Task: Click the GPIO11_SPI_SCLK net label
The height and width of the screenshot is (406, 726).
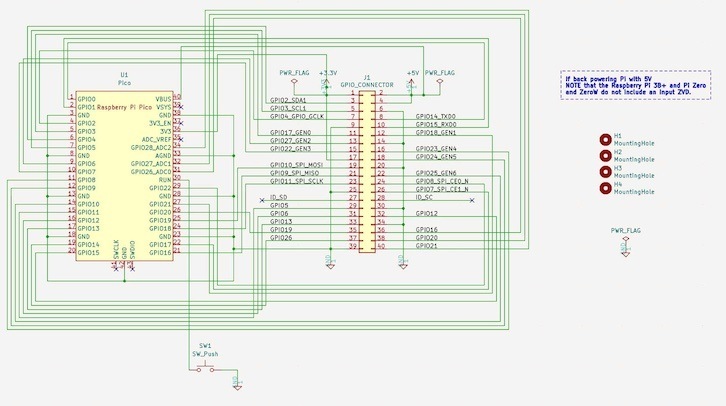Action: click(x=297, y=181)
